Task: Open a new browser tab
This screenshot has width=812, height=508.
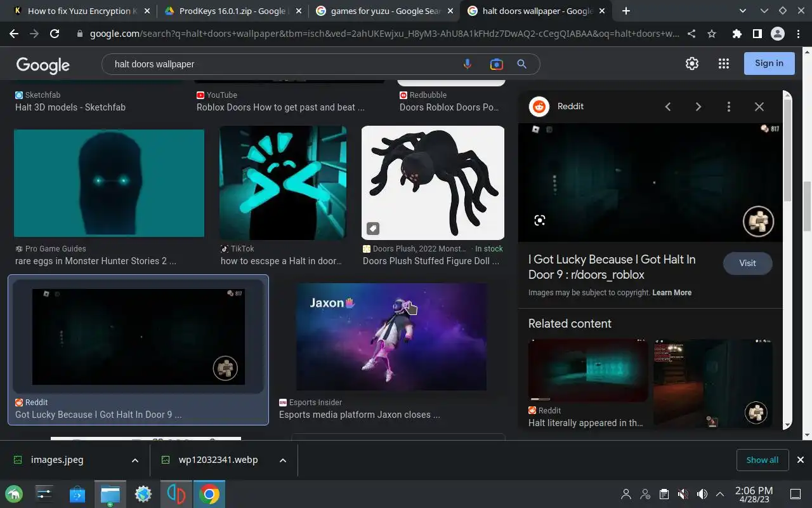Action: tap(626, 11)
